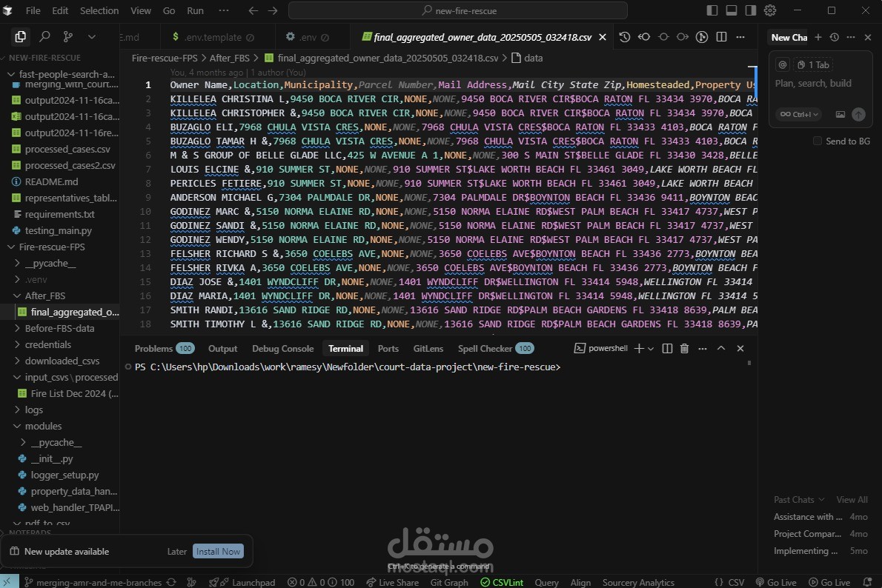Open the Selection menu
The image size is (882, 588).
(99, 10)
